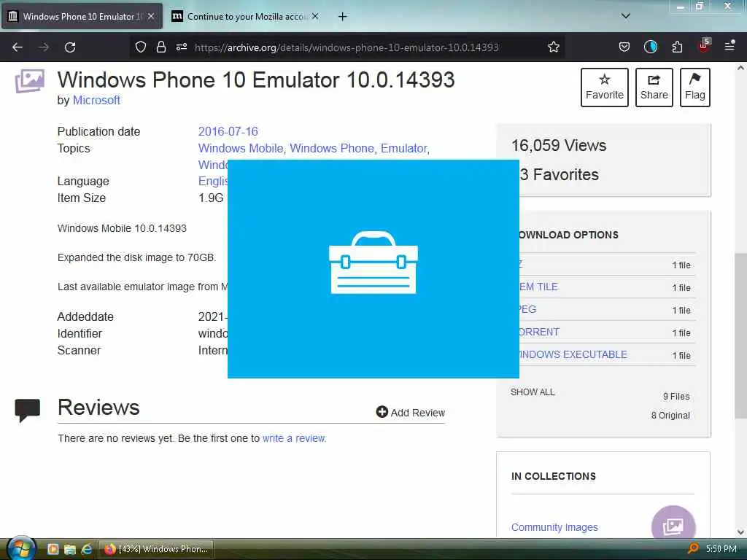Open the 2016-07-16 publication date link

[x=228, y=131]
